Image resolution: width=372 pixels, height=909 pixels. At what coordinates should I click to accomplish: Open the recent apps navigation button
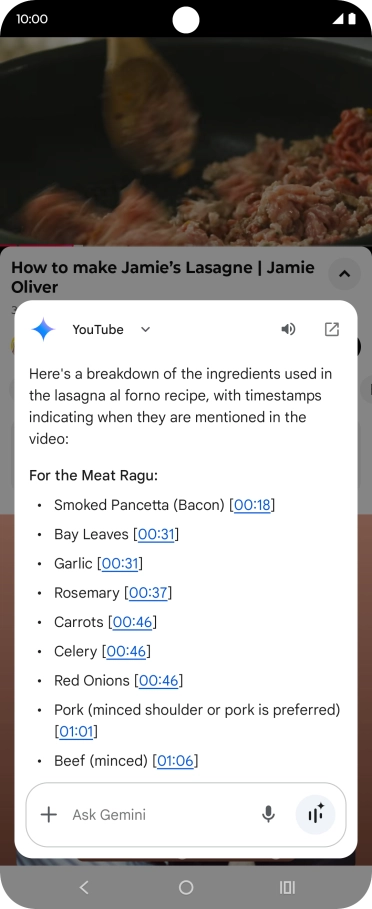(287, 887)
